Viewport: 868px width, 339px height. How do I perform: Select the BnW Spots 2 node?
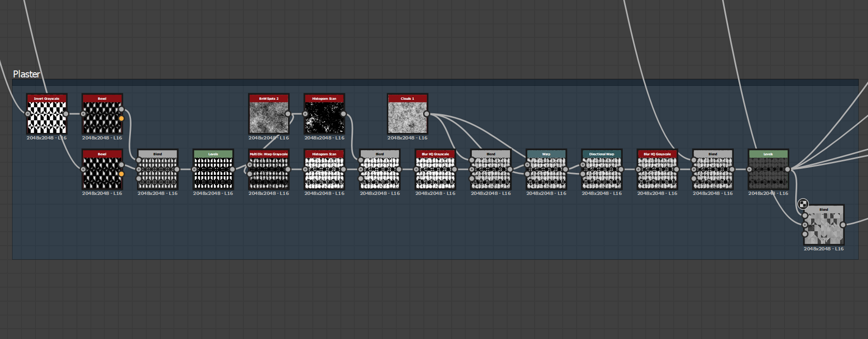click(x=269, y=114)
